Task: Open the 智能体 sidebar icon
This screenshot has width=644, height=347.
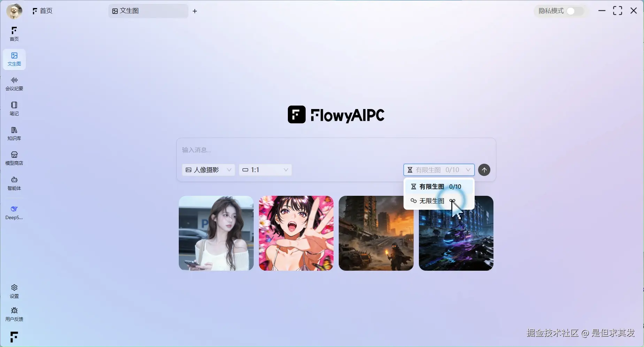Action: (x=14, y=183)
